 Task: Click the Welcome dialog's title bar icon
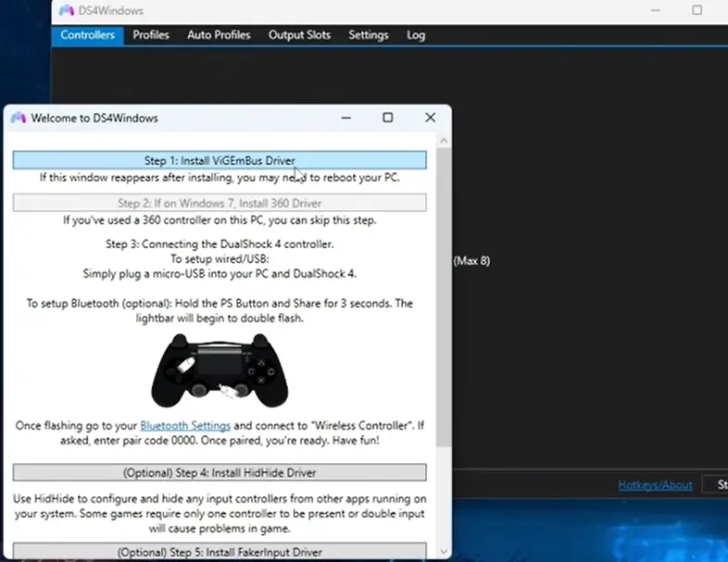pyautogui.click(x=18, y=119)
